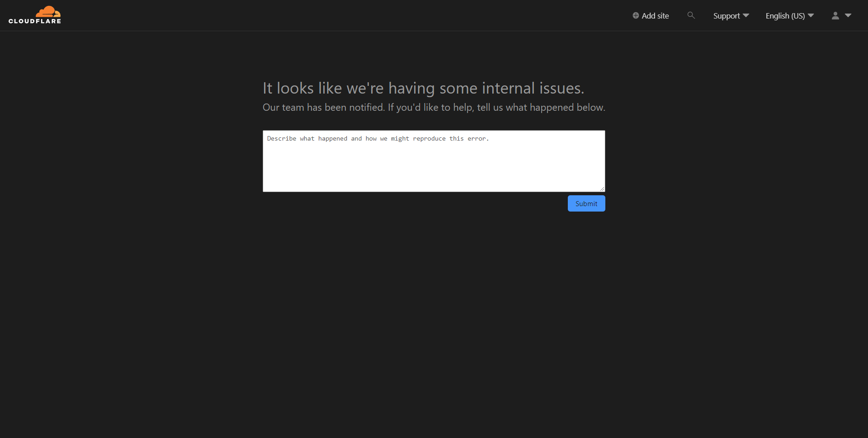Select Support in the top navigation

point(727,15)
